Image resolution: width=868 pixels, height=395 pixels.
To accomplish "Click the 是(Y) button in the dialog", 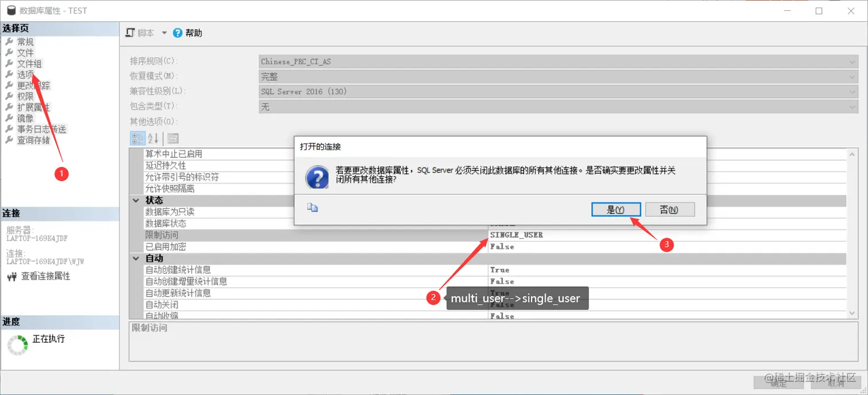I will [616, 210].
